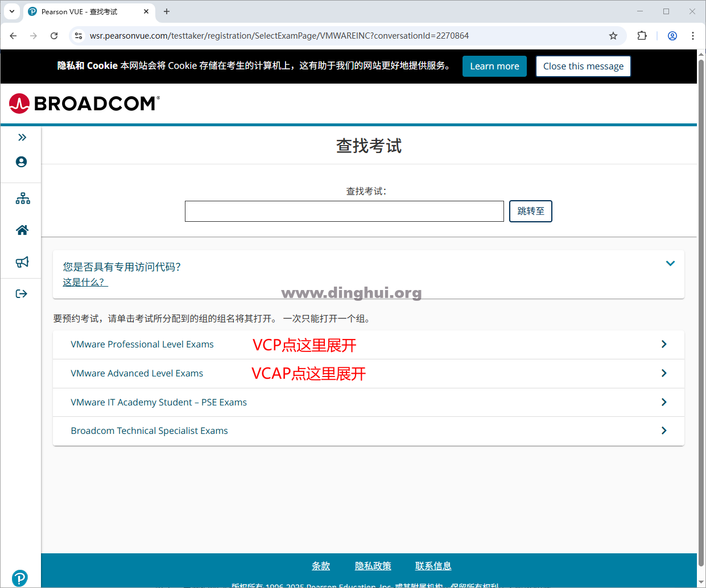Click the 跳转至 button
The width and height of the screenshot is (706, 588).
point(531,211)
